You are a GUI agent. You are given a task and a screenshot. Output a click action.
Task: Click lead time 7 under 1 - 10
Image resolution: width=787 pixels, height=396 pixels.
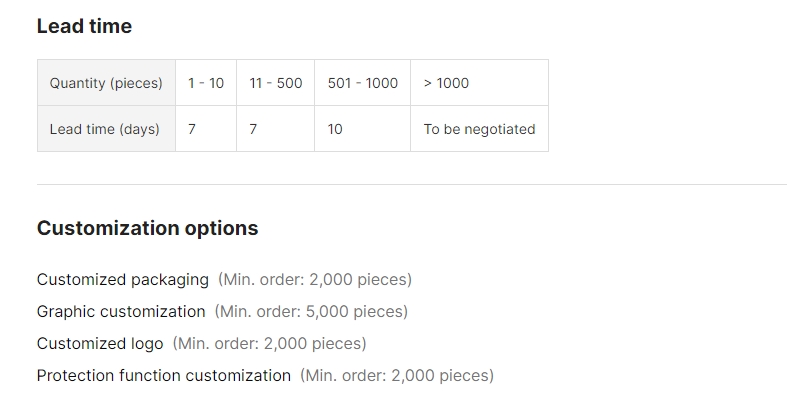[x=206, y=129]
